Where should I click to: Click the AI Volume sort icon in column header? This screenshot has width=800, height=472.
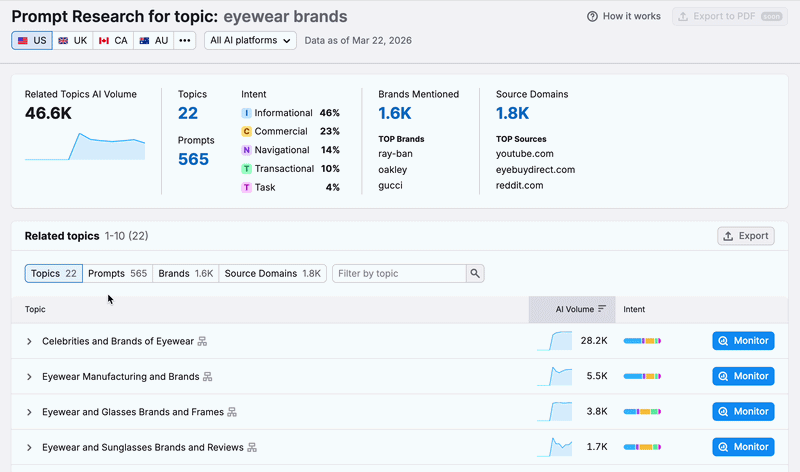(602, 310)
